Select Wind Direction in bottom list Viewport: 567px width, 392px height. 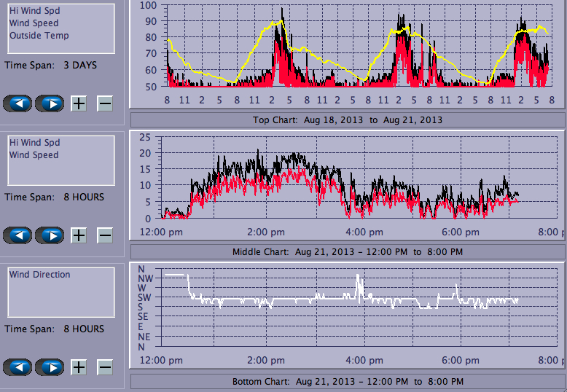tap(39, 275)
